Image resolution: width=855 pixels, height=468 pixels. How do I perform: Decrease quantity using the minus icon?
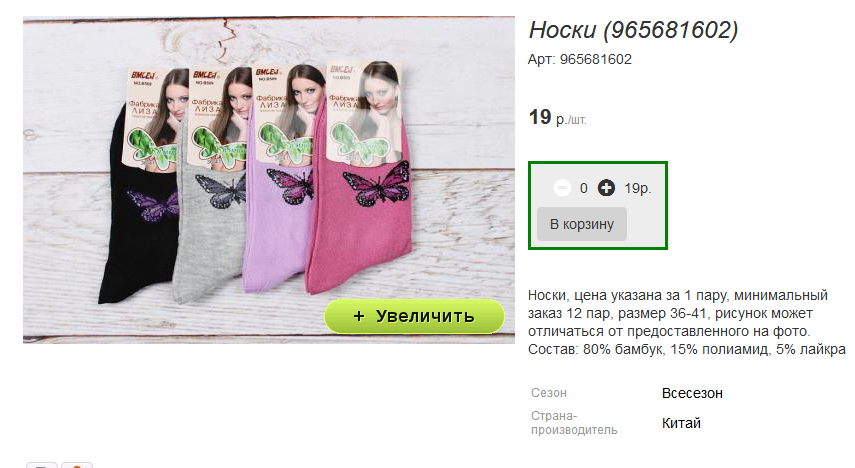pos(562,188)
